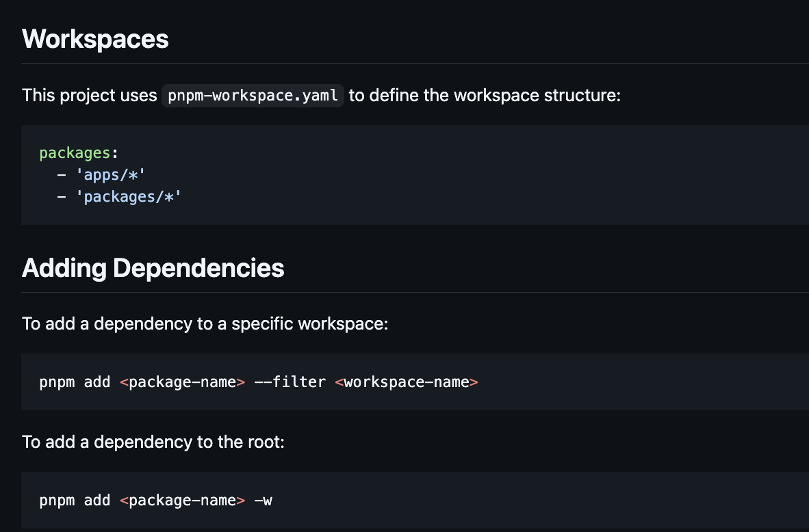Click the "Workspaces" heading

tap(94, 39)
